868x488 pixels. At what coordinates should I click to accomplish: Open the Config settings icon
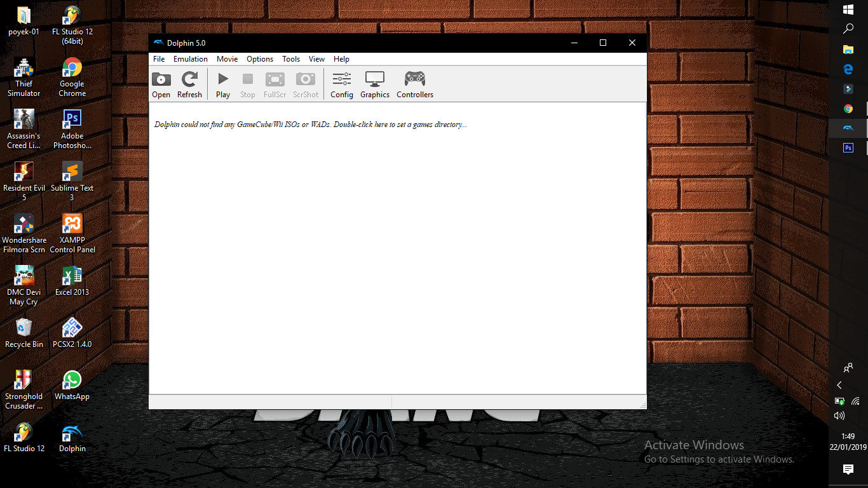[341, 85]
